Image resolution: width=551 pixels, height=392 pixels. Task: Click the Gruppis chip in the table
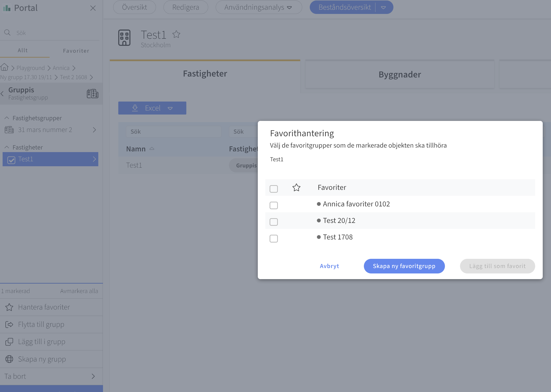click(244, 165)
